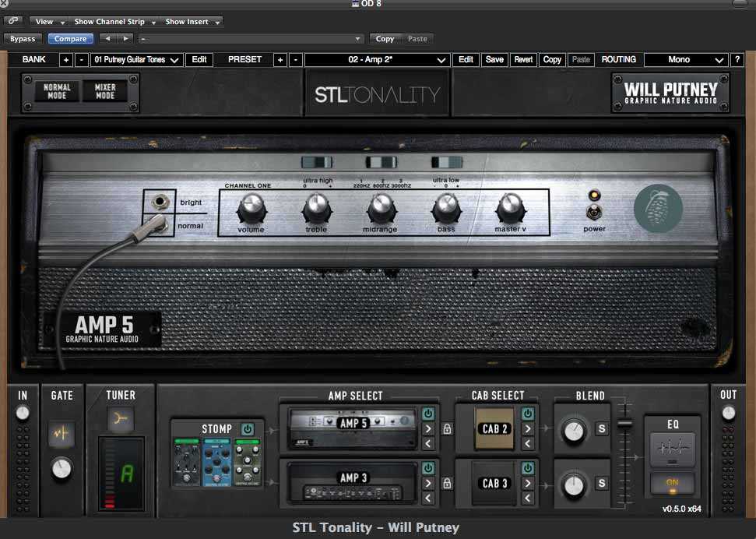Flip the ultra low slide switch
The width and height of the screenshot is (756, 539).
point(446,162)
